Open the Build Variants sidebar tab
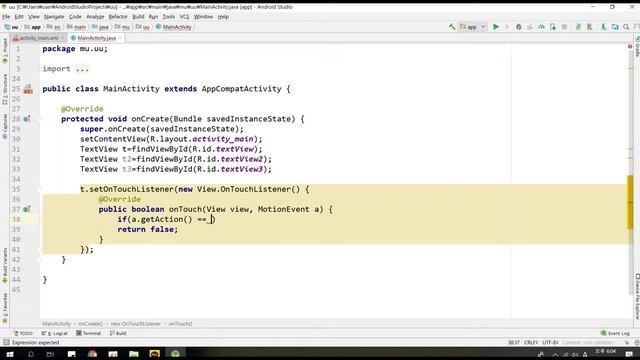 (x=5, y=265)
